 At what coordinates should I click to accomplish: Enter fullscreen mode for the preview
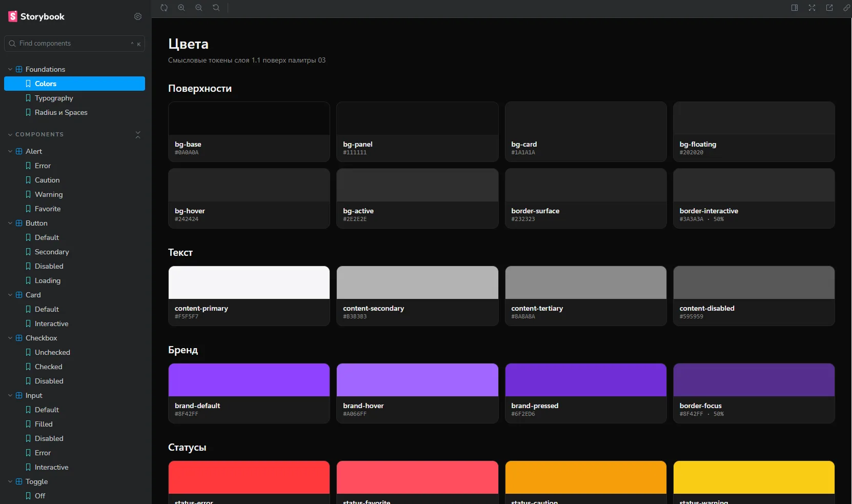tap(812, 8)
